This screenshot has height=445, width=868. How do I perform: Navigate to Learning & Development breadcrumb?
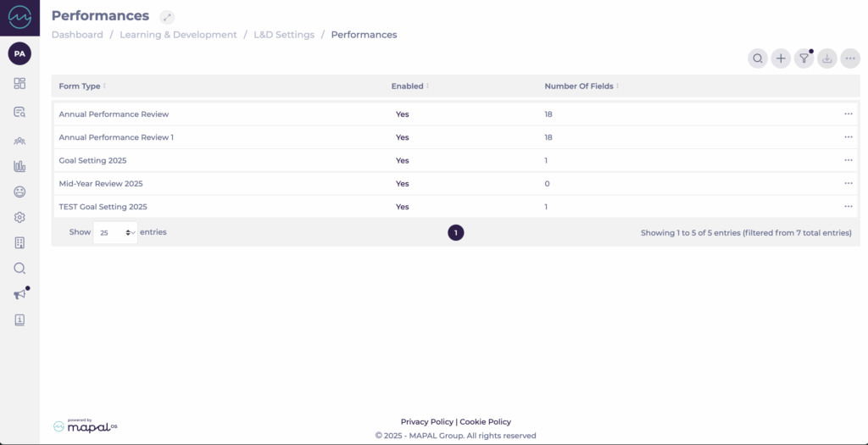178,35
